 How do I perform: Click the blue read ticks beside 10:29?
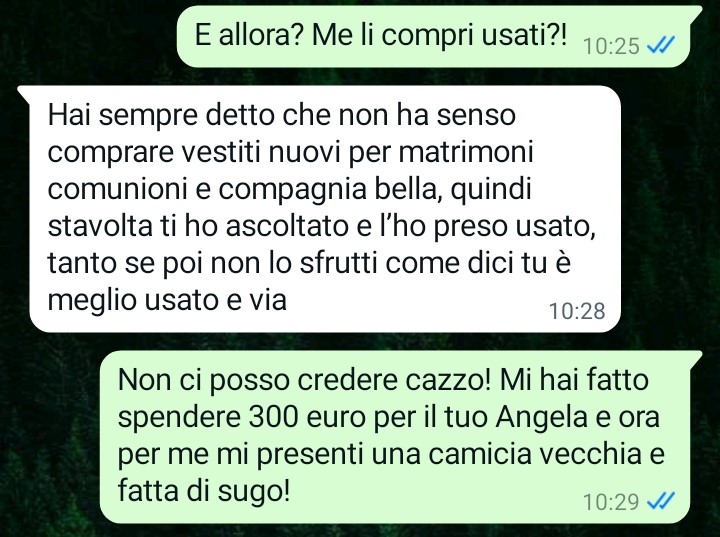tap(661, 501)
